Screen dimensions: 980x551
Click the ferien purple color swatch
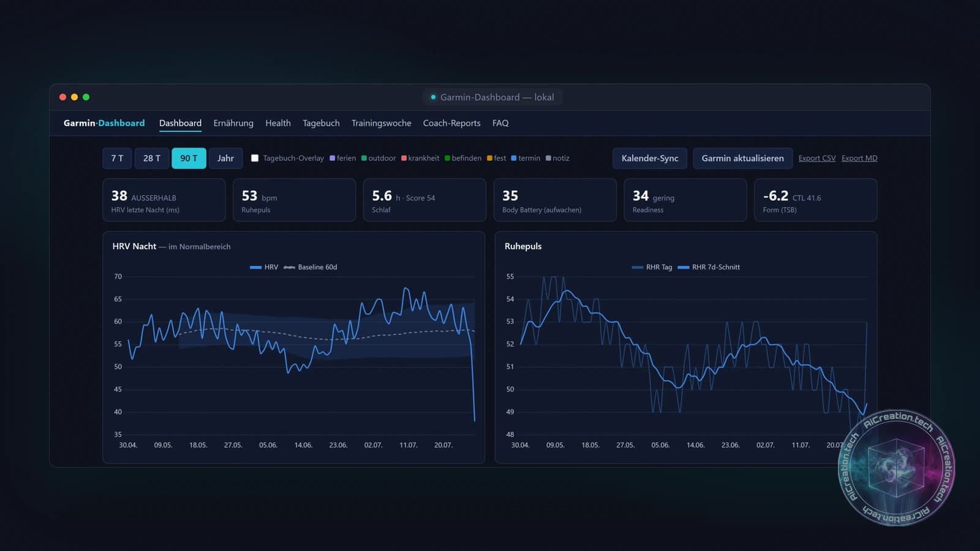click(333, 158)
